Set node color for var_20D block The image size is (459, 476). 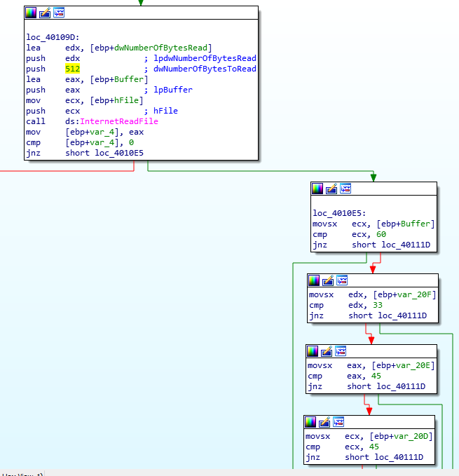[310, 422]
